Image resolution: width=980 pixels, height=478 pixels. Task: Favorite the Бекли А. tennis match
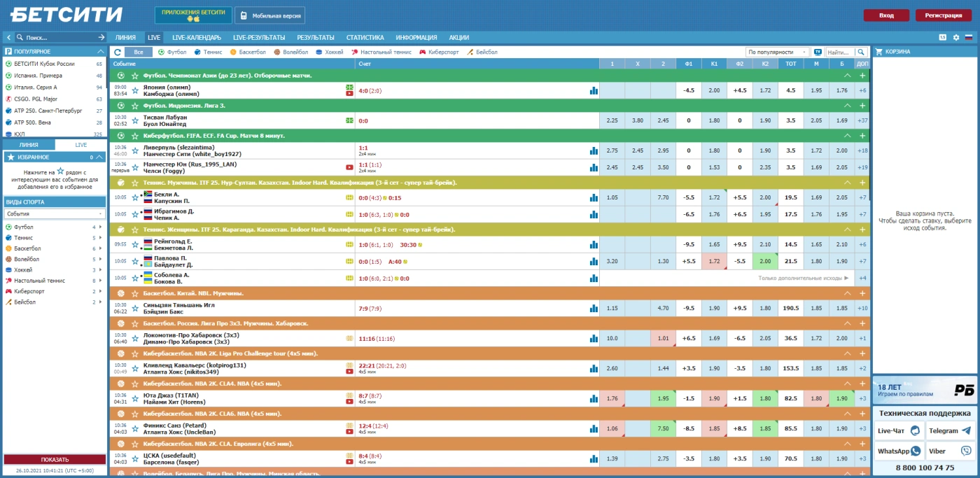click(x=135, y=197)
